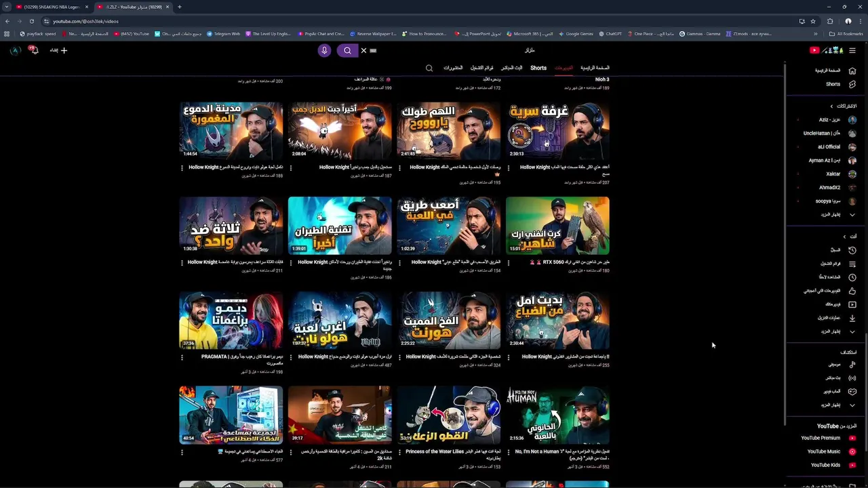The image size is (868, 488).
Task: Reload the page using the browser refresh button
Action: [x=31, y=21]
